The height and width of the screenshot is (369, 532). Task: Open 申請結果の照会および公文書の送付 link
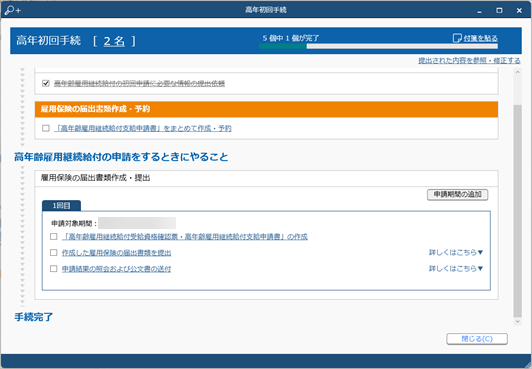(116, 269)
